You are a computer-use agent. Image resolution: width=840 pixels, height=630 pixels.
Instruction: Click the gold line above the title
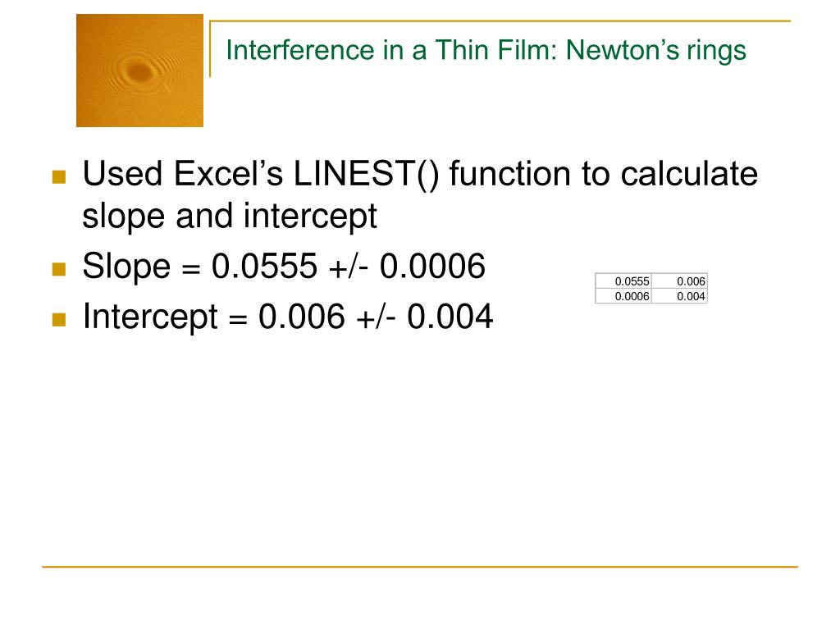coord(500,21)
